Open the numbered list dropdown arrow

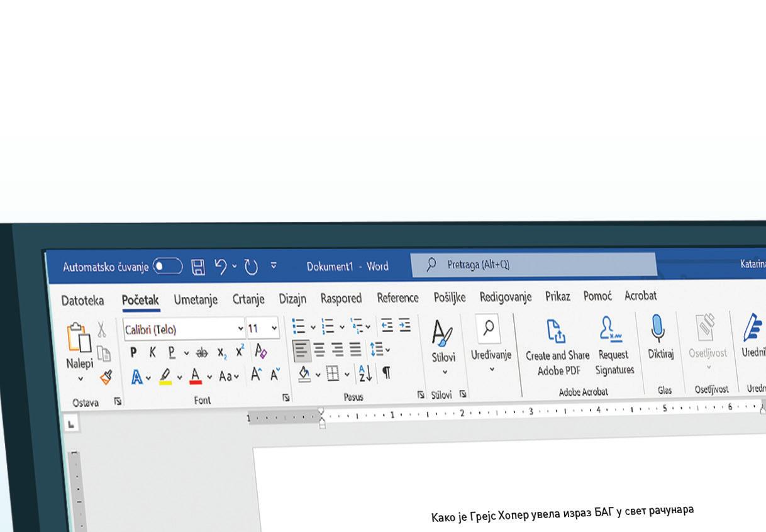[x=342, y=327]
